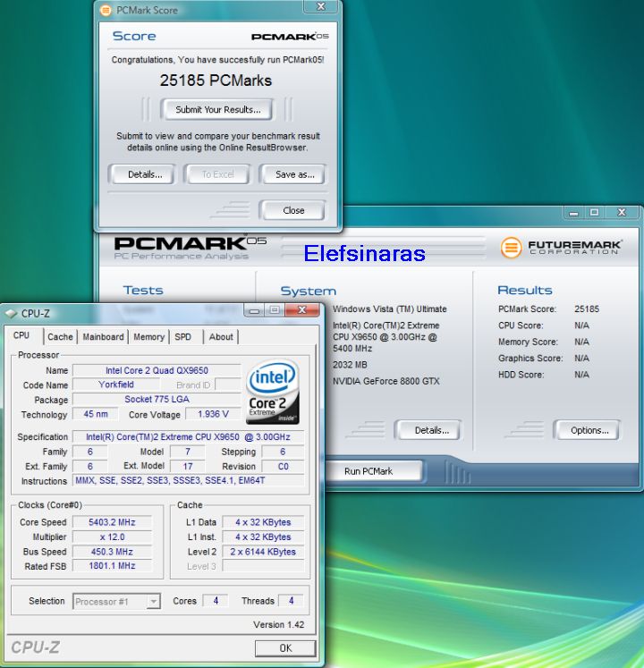The height and width of the screenshot is (668, 644).
Task: Close the CPU-Z window via red X
Action: pos(301,309)
